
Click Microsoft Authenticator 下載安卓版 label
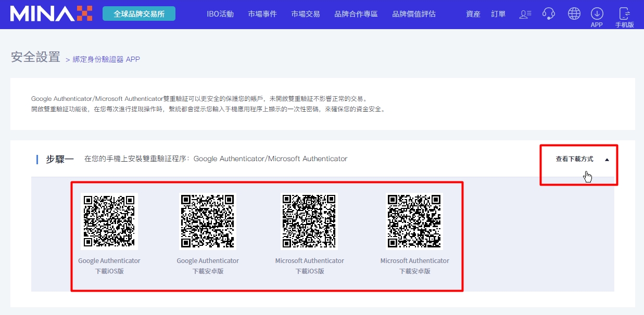coord(415,266)
